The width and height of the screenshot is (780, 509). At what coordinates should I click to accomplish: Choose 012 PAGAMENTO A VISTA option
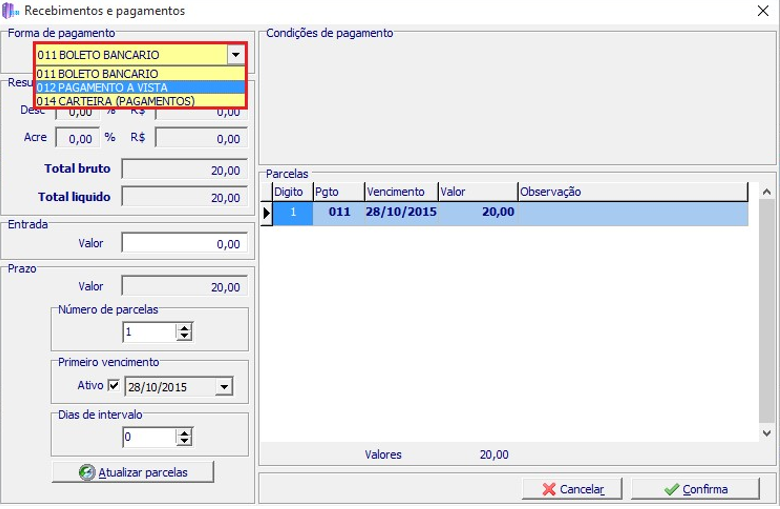[141, 88]
